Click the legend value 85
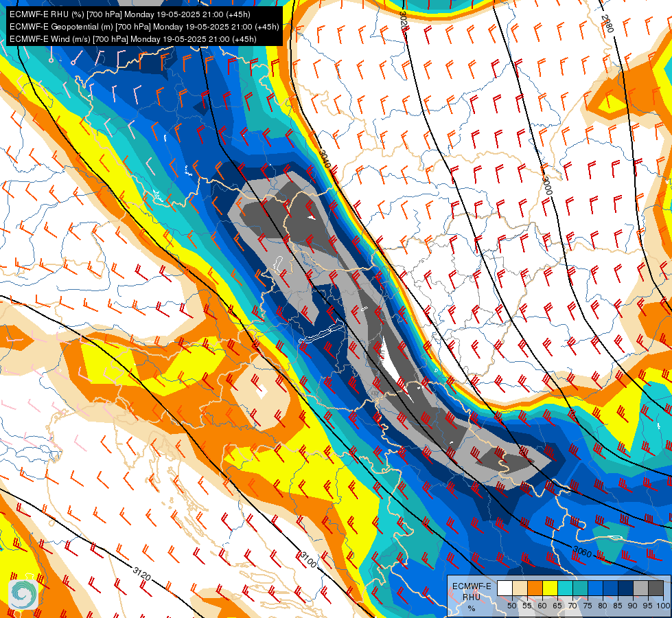This screenshot has width=672, height=618. click(618, 606)
